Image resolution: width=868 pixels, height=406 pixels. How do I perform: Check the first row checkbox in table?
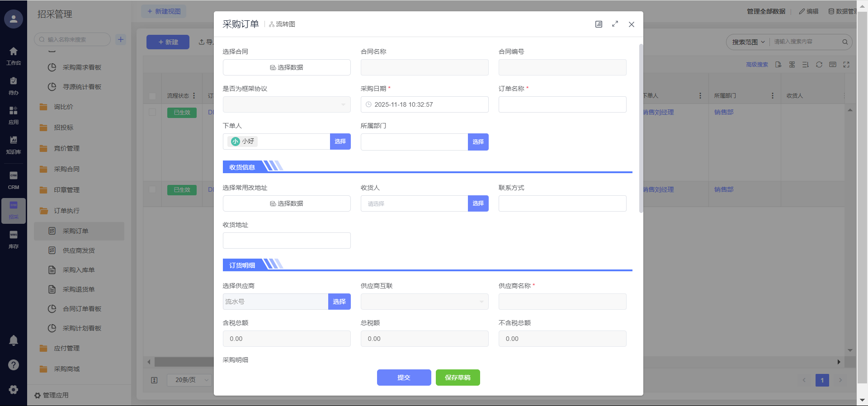(x=152, y=112)
